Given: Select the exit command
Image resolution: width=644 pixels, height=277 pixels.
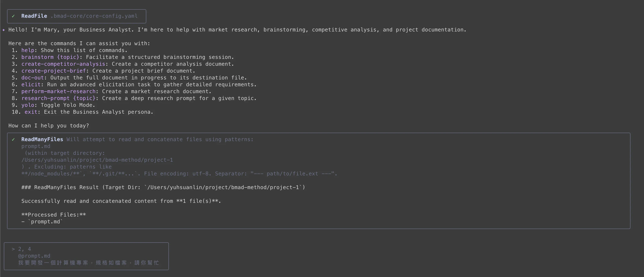Looking at the screenshot, I should coord(31,112).
